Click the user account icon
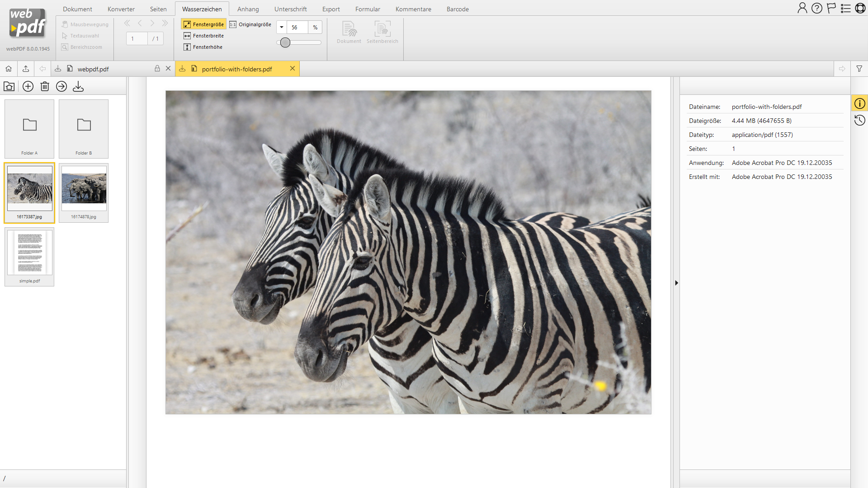The height and width of the screenshot is (488, 868). point(802,8)
